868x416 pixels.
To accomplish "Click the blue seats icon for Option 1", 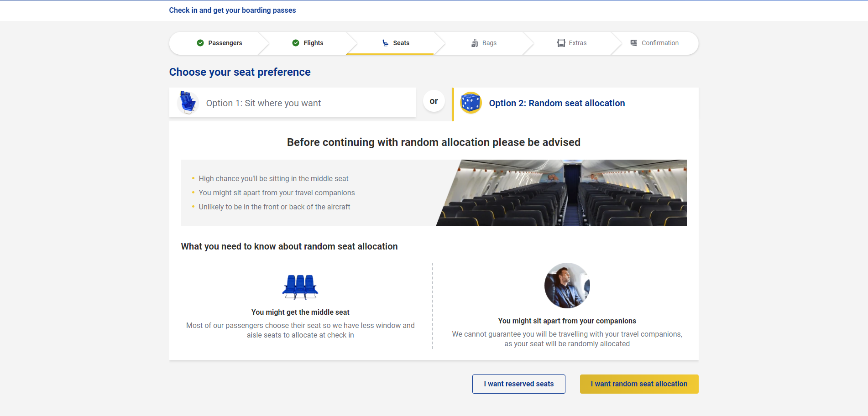I will click(x=188, y=102).
